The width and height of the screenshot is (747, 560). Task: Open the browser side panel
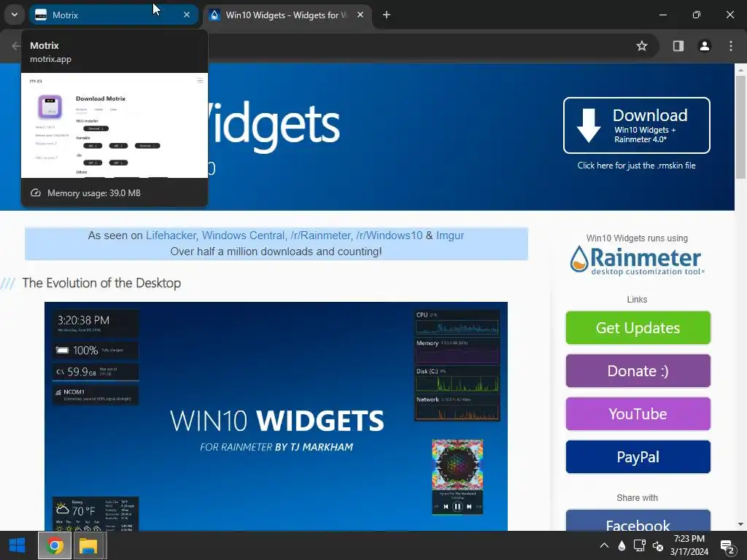(x=678, y=46)
